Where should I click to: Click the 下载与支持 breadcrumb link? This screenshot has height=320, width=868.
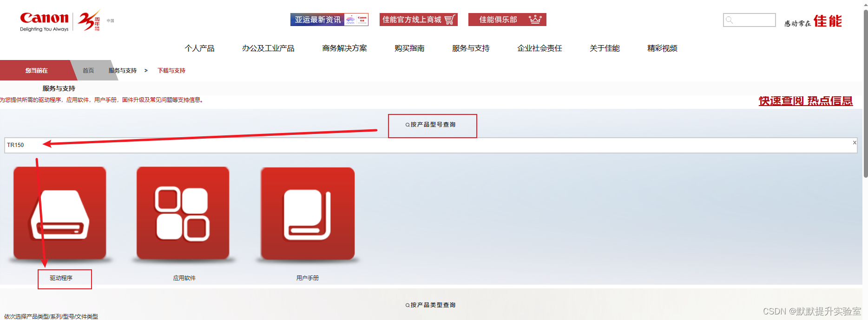point(171,71)
